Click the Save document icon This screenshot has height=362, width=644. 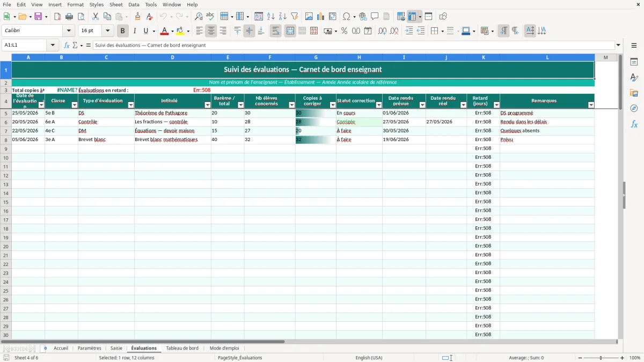[x=38, y=17]
